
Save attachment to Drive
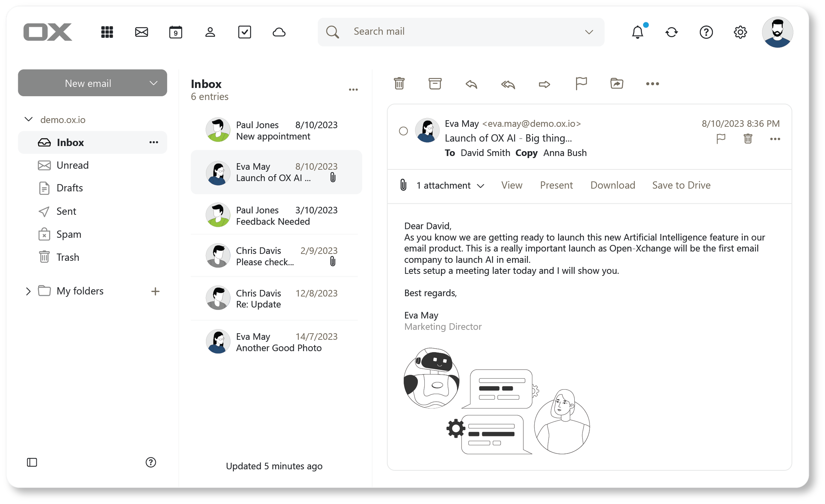681,185
